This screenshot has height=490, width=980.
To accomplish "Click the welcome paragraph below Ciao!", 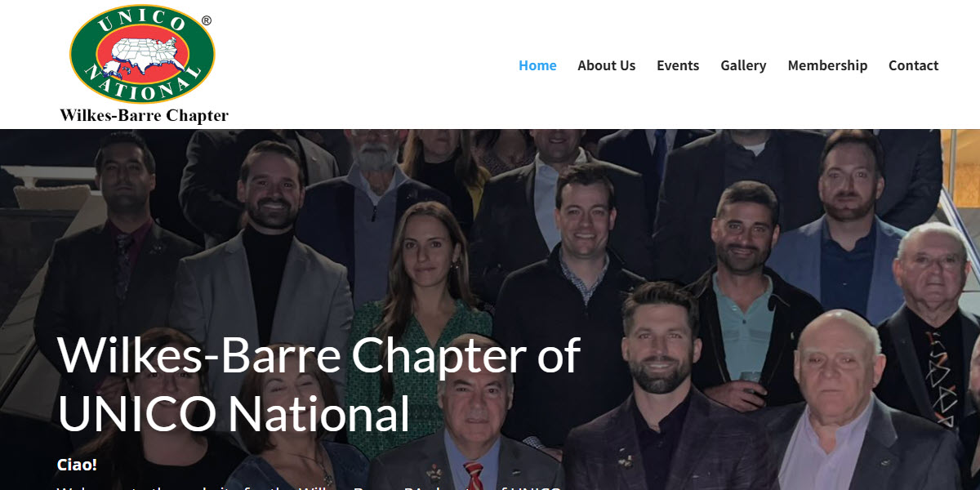I will coord(309,488).
